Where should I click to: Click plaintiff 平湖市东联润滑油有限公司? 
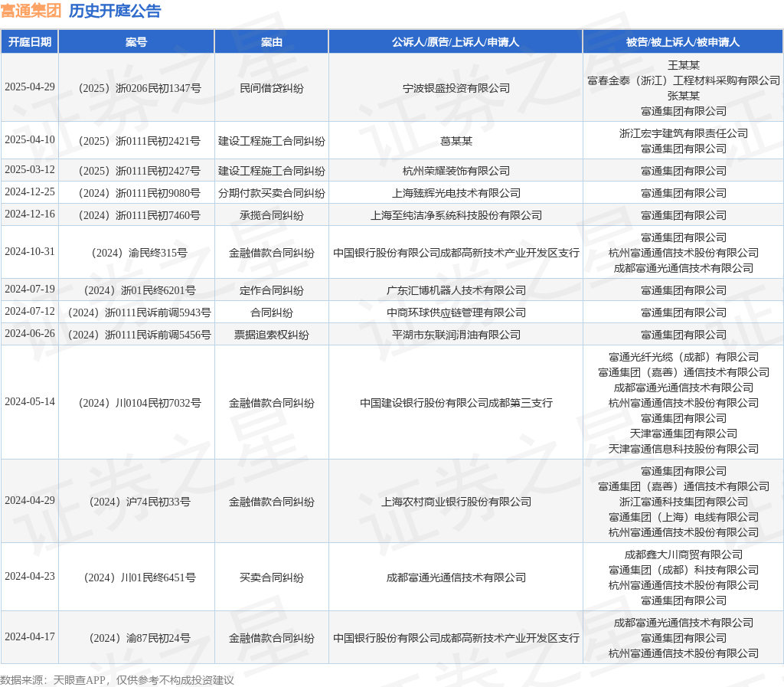pyautogui.click(x=456, y=335)
